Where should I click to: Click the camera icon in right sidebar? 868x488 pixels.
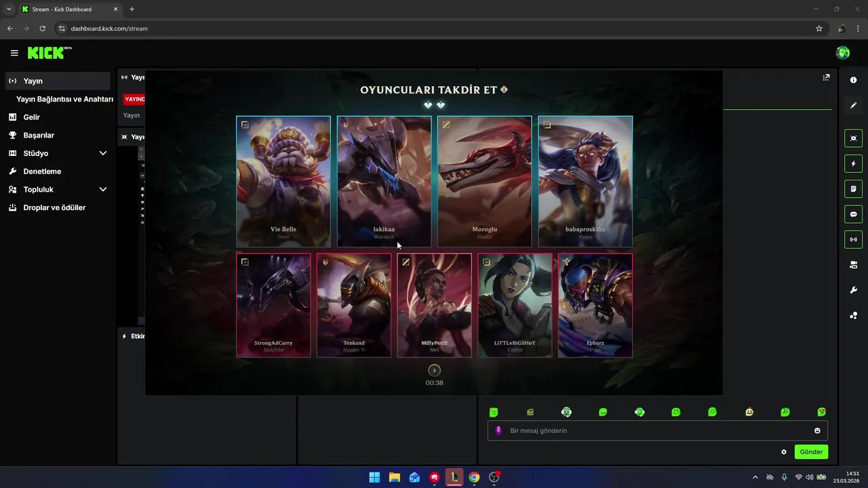[853, 265]
